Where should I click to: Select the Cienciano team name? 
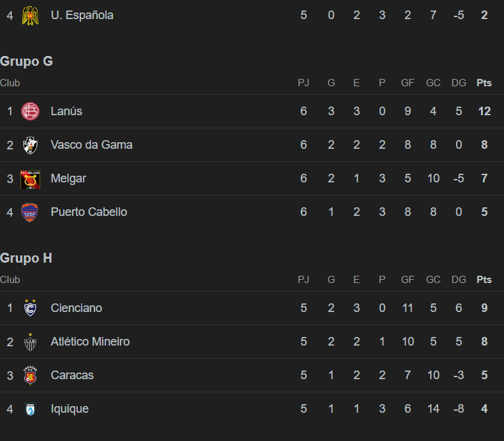pyautogui.click(x=76, y=308)
